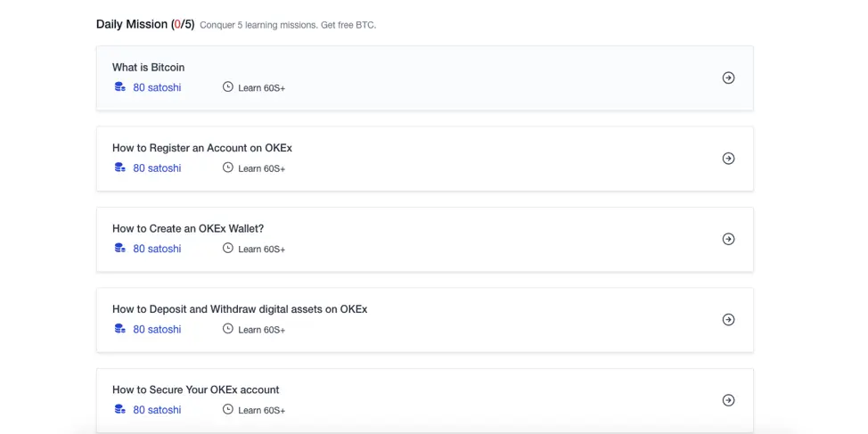This screenshot has height=434, width=868.
Task: Click Learn 60S+ in What is Bitcoin card
Action: (x=262, y=88)
